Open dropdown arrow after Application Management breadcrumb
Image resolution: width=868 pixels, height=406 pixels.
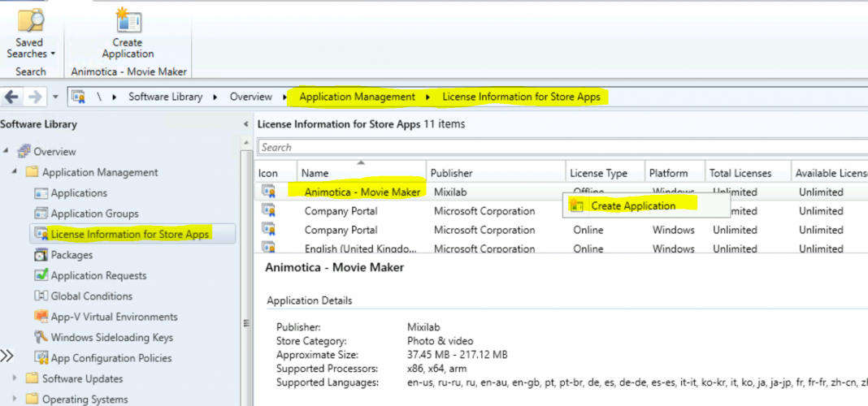click(x=428, y=97)
